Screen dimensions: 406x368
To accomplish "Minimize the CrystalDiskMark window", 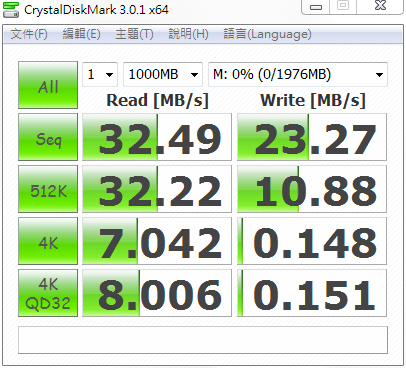I will click(316, 7).
